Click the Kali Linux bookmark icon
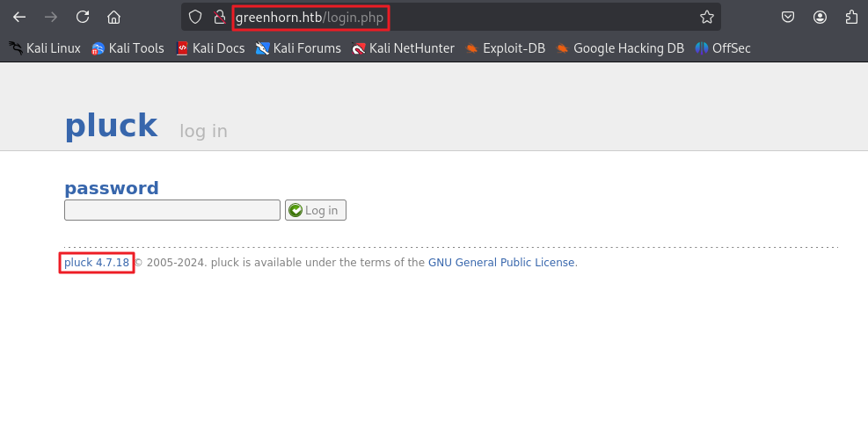This screenshot has height=428, width=868. pyautogui.click(x=16, y=48)
